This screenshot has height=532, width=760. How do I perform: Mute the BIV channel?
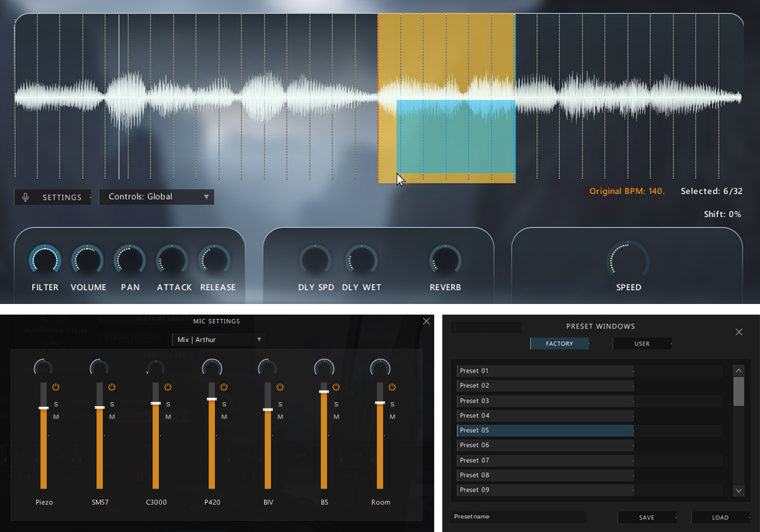pos(280,417)
